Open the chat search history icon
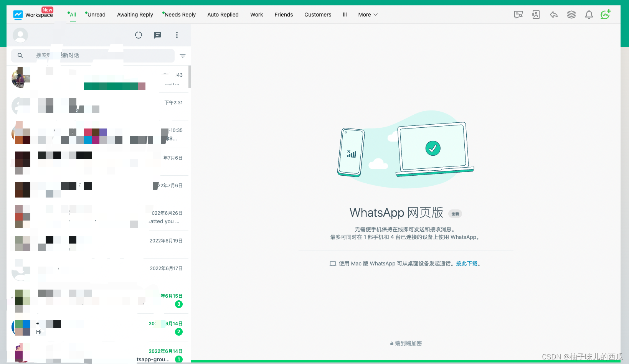This screenshot has width=629, height=364. [518, 14]
